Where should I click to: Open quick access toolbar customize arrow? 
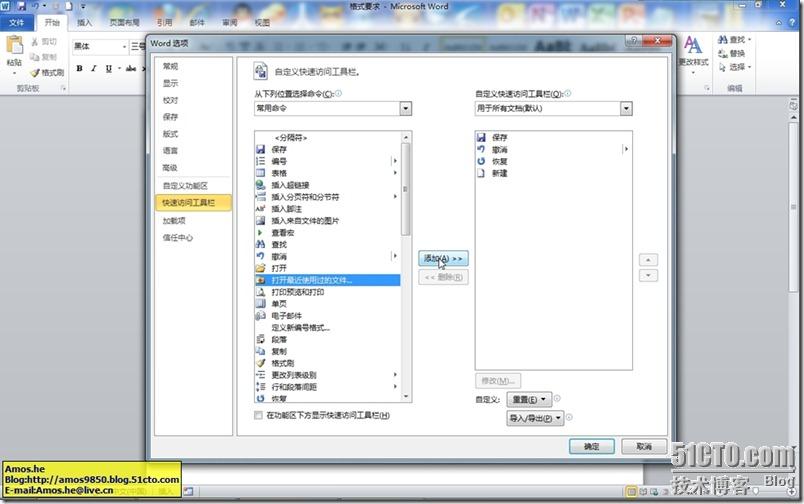pos(83,7)
